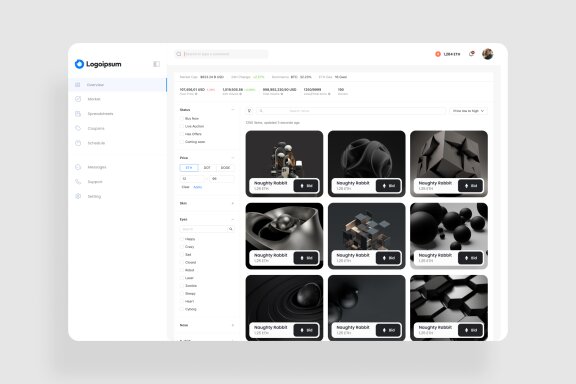Tick the Coming soon status checkbox
This screenshot has width=576, height=384.
coord(181,142)
